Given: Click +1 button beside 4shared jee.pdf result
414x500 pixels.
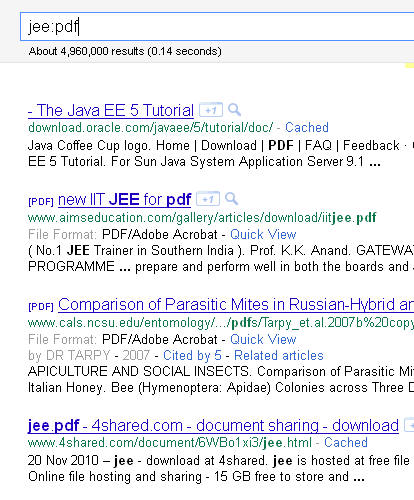Looking at the screenshot, I should pos(409,425).
